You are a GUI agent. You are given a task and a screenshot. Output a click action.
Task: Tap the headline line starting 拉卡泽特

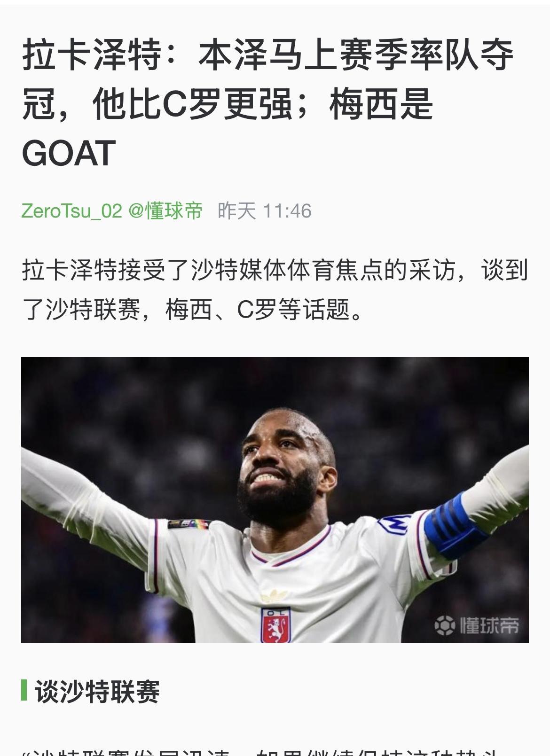(267, 56)
